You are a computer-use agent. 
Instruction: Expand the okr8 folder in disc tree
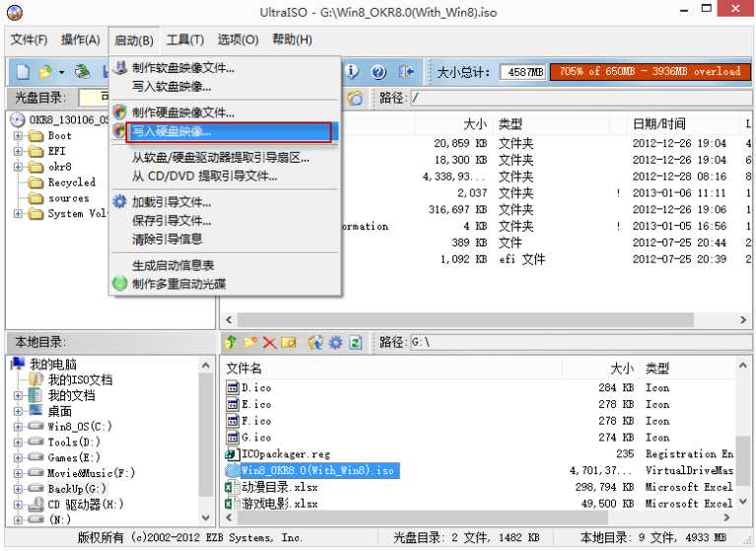[x=18, y=167]
